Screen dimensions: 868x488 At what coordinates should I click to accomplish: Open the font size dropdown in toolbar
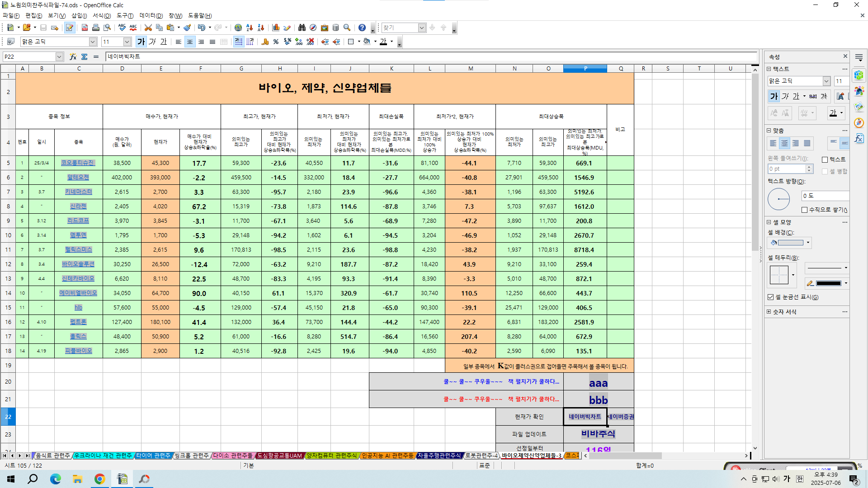(127, 42)
